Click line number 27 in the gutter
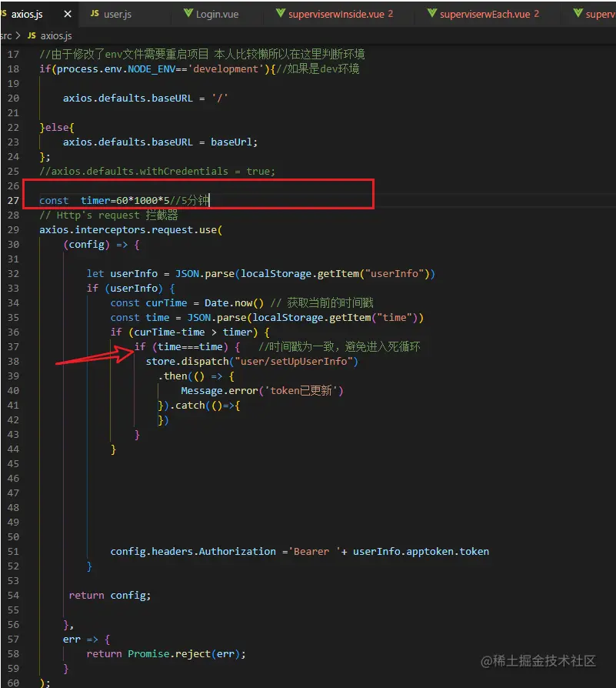This screenshot has width=616, height=688. (13, 201)
